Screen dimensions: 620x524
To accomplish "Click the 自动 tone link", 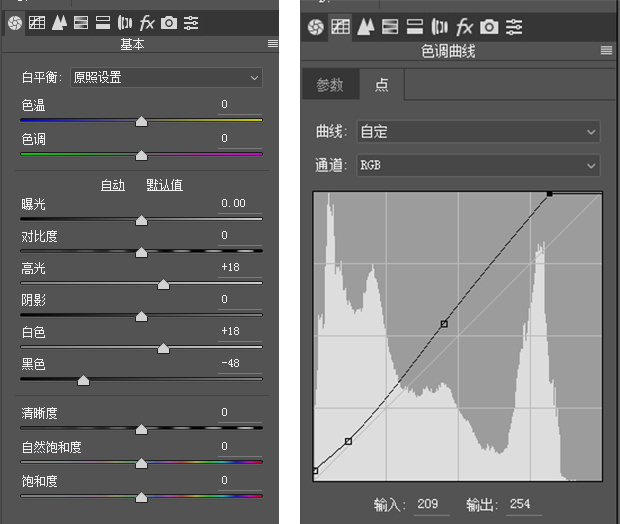I will [113, 185].
